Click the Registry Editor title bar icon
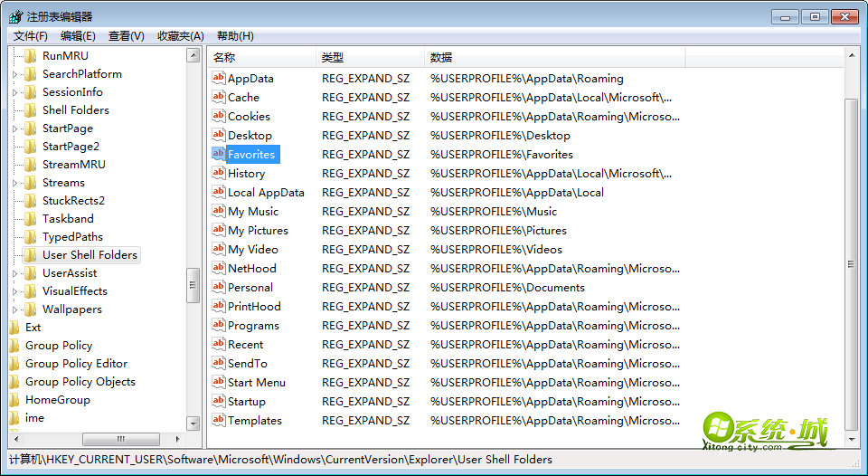Image resolution: width=868 pixels, height=476 pixels. [15, 16]
